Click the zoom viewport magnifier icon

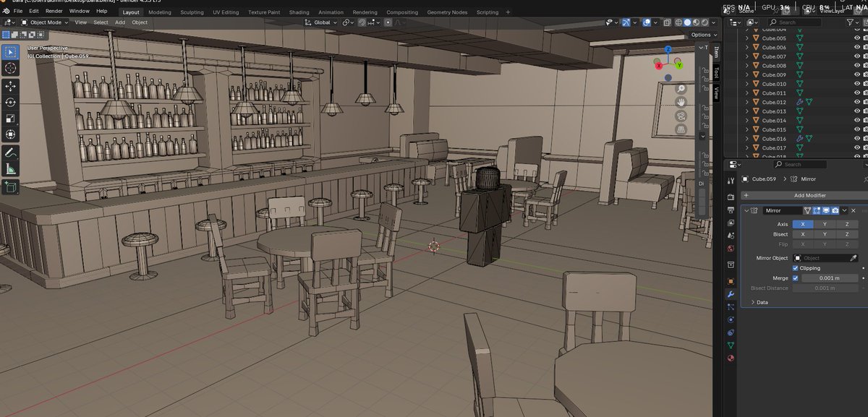pyautogui.click(x=681, y=88)
